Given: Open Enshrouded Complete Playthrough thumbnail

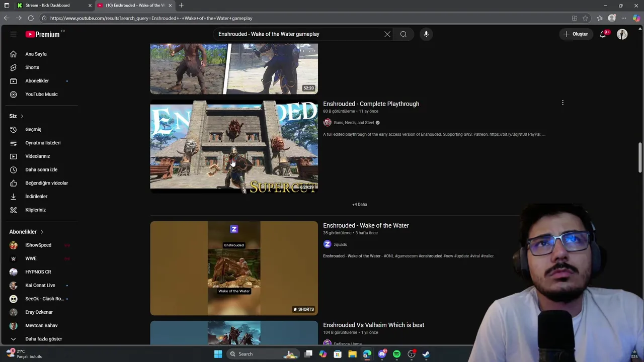Looking at the screenshot, I should tap(234, 147).
